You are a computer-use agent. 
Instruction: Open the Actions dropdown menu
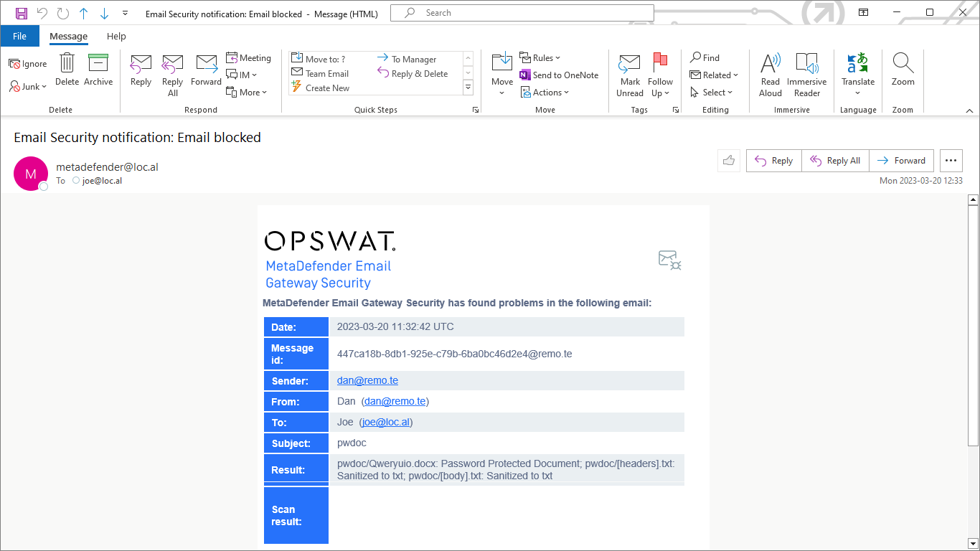(x=544, y=92)
